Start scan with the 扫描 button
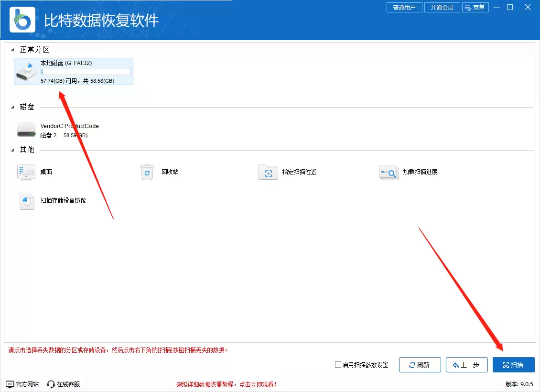Image resolution: width=540 pixels, height=392 pixels. [x=513, y=364]
